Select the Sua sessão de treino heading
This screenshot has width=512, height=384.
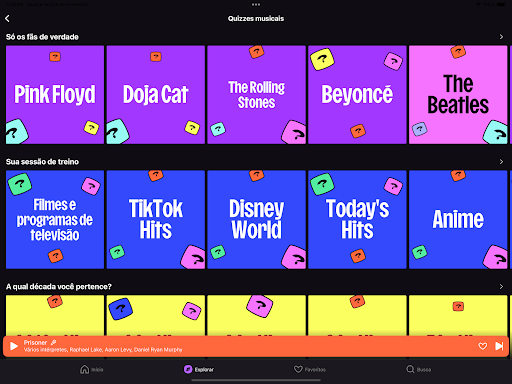tap(42, 162)
